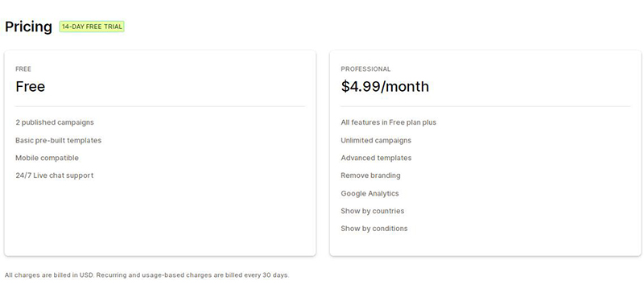The height and width of the screenshot is (293, 644).
Task: Click 'All features in Free plan plus'
Action: [x=389, y=122]
